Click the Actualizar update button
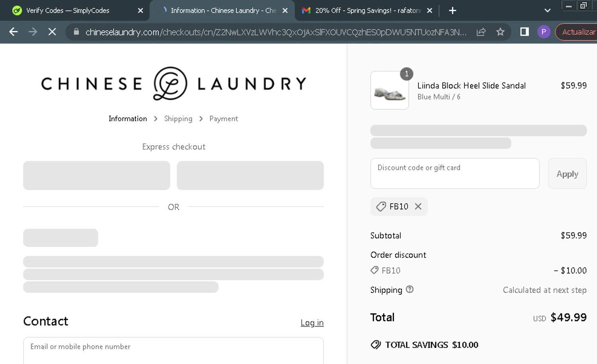The height and width of the screenshot is (364, 597). pyautogui.click(x=577, y=32)
